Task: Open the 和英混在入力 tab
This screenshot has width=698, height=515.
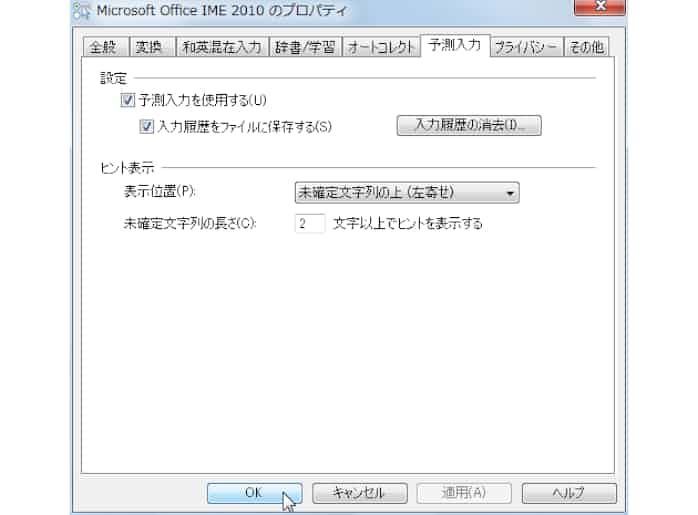Action: (222, 47)
